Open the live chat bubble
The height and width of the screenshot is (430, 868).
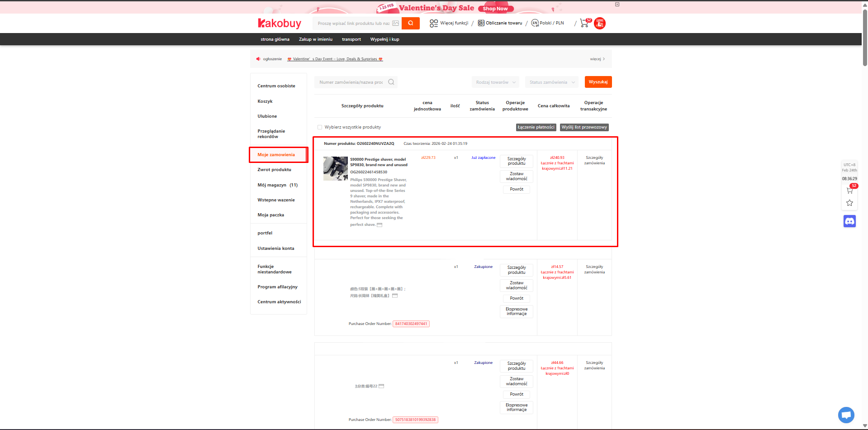[x=846, y=415]
